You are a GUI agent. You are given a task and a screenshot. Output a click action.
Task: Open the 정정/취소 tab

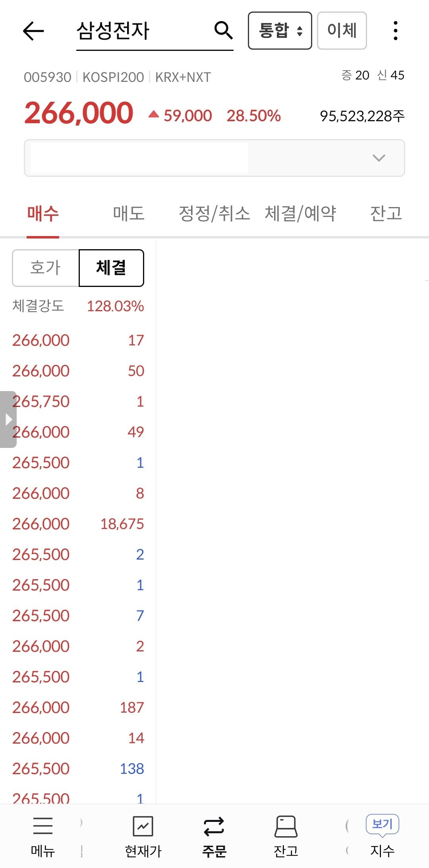pos(214,213)
